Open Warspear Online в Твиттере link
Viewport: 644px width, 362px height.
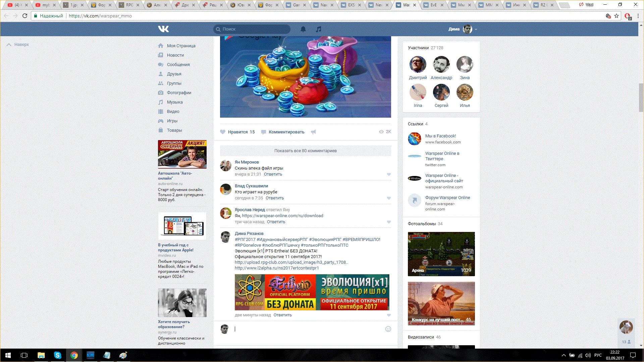(x=442, y=156)
